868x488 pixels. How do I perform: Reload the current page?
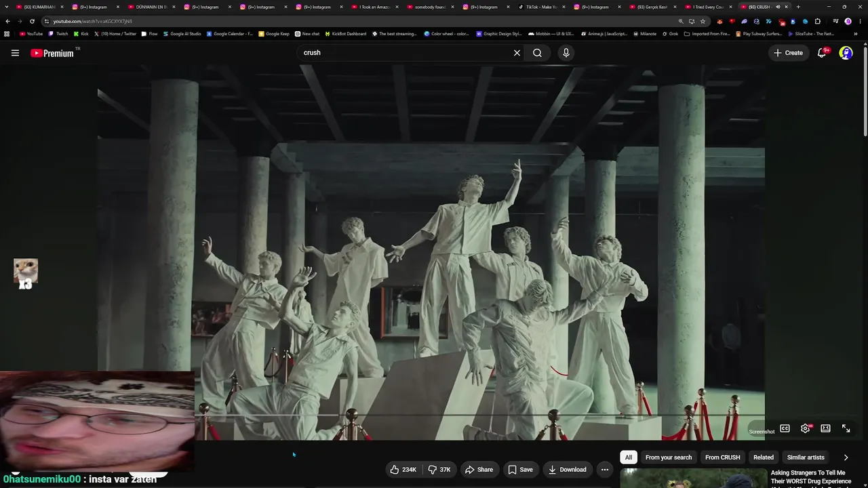pyautogui.click(x=32, y=21)
